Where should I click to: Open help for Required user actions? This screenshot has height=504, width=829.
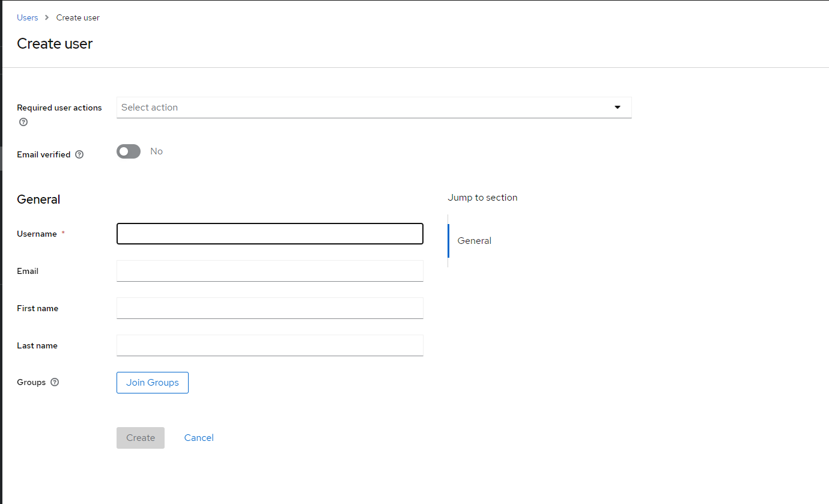point(23,122)
